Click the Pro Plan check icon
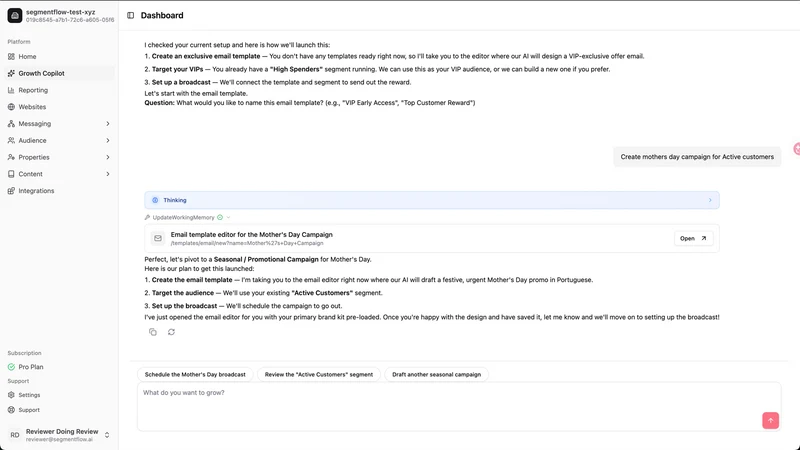Screen dimensions: 800x450 pos(11,367)
